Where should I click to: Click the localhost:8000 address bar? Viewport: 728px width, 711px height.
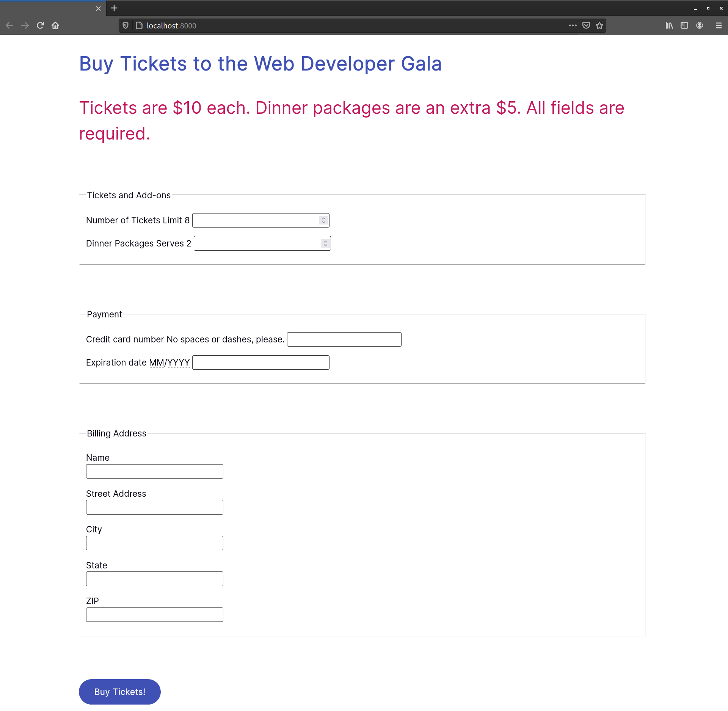(341, 25)
